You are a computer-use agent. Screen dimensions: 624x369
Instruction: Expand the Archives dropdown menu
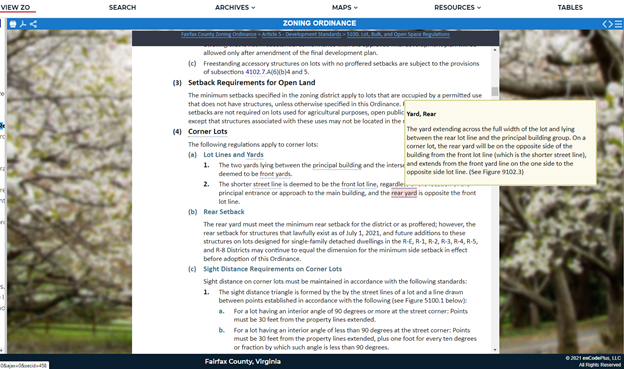(235, 8)
